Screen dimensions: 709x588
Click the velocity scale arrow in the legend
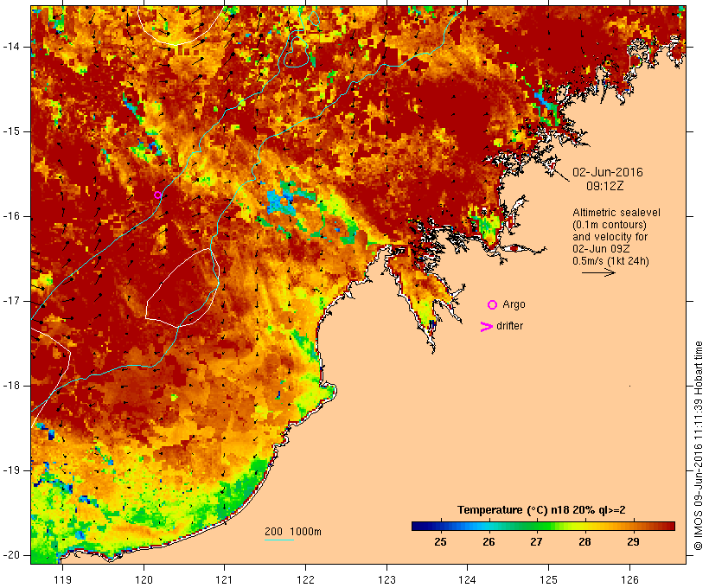pos(598,272)
